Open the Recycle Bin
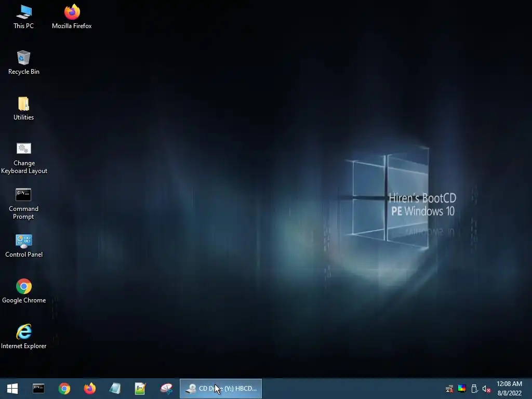Viewport: 532px width, 399px height. click(23, 63)
